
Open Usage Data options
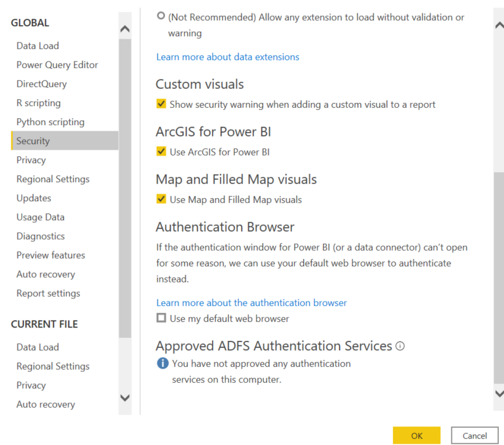click(x=41, y=217)
